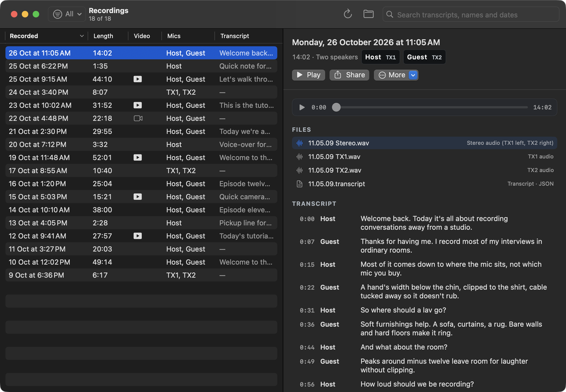Click the Share button
This screenshot has height=392, width=566.
pyautogui.click(x=349, y=75)
